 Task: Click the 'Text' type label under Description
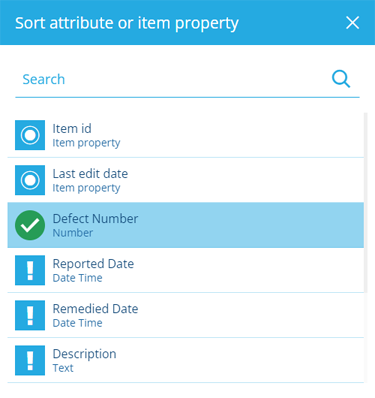pos(63,368)
